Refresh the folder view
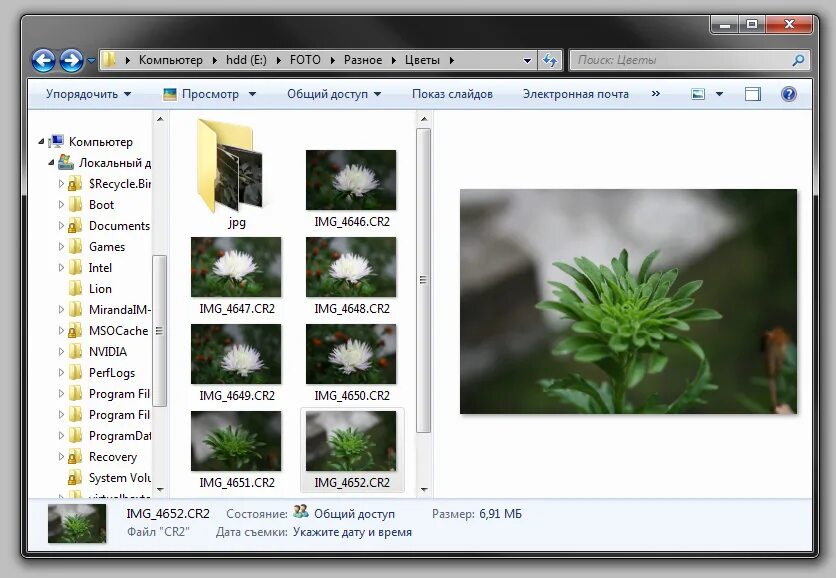The width and height of the screenshot is (836, 578). pos(549,60)
